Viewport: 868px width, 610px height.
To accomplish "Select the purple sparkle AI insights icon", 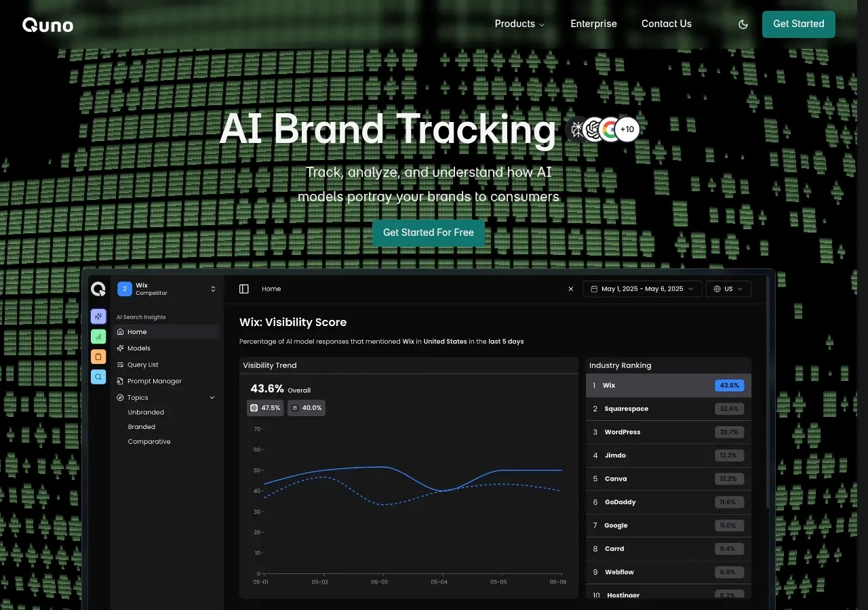I will point(98,316).
